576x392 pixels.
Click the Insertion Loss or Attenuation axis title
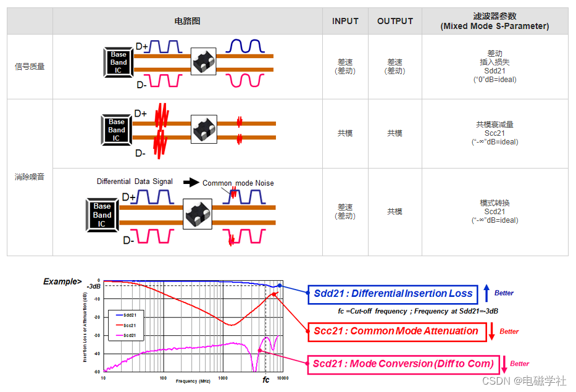[x=85, y=327]
